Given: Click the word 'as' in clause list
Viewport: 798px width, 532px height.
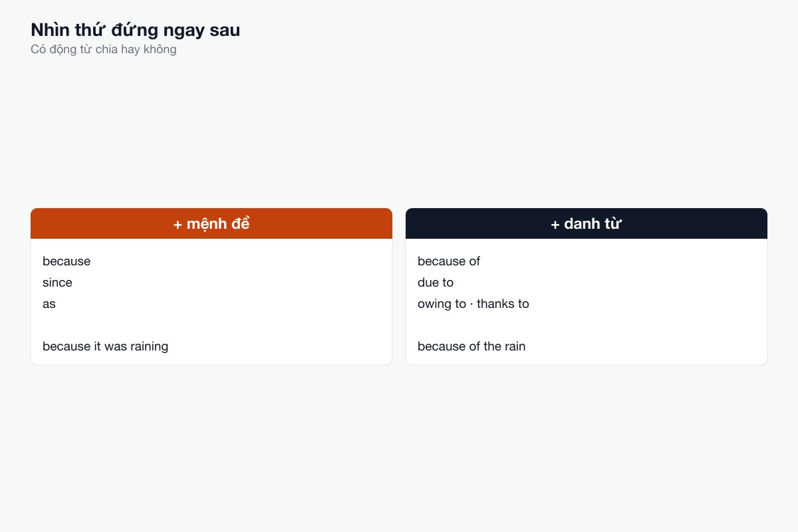Looking at the screenshot, I should pos(49,304).
